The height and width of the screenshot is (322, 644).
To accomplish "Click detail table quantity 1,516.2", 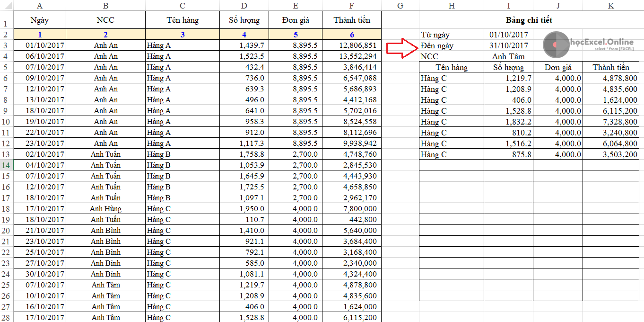I will (509, 143).
